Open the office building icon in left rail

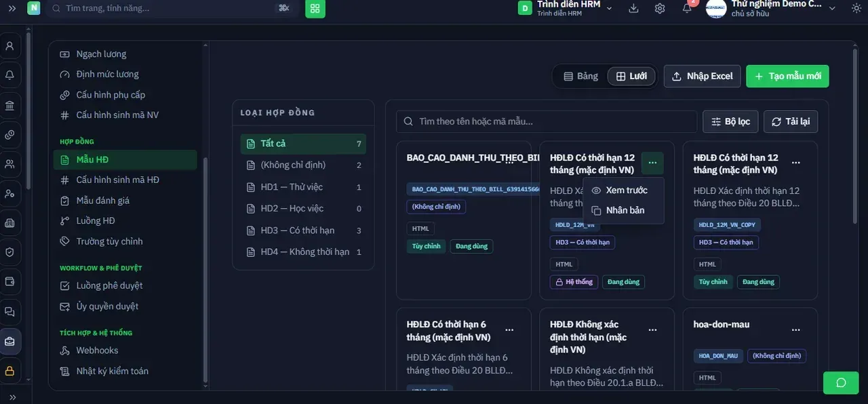pos(10,222)
